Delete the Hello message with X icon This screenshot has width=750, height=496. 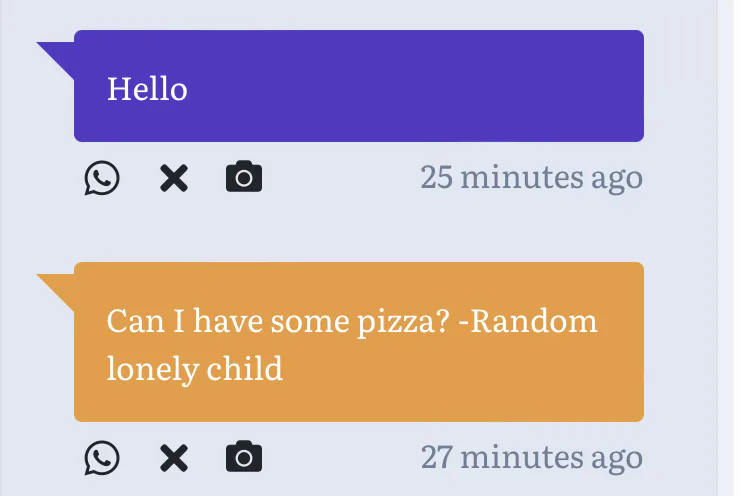(174, 179)
